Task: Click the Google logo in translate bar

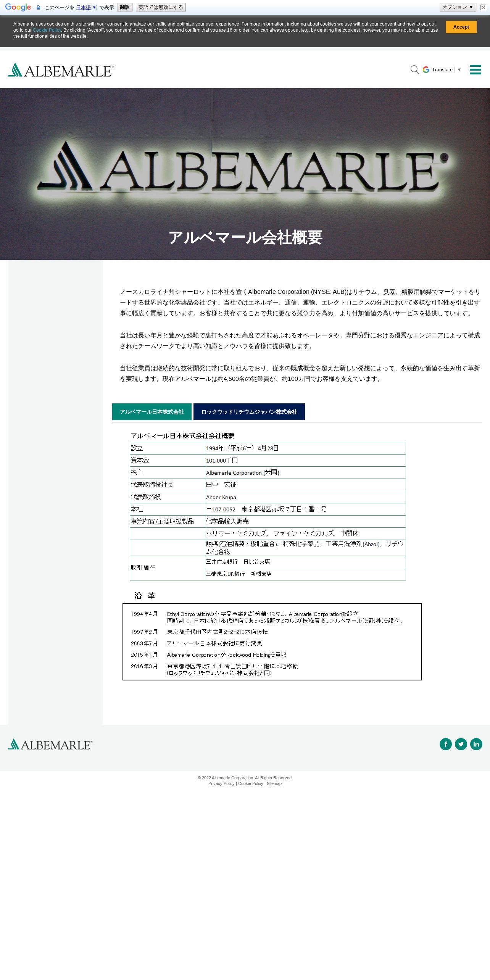Action: click(x=18, y=7)
